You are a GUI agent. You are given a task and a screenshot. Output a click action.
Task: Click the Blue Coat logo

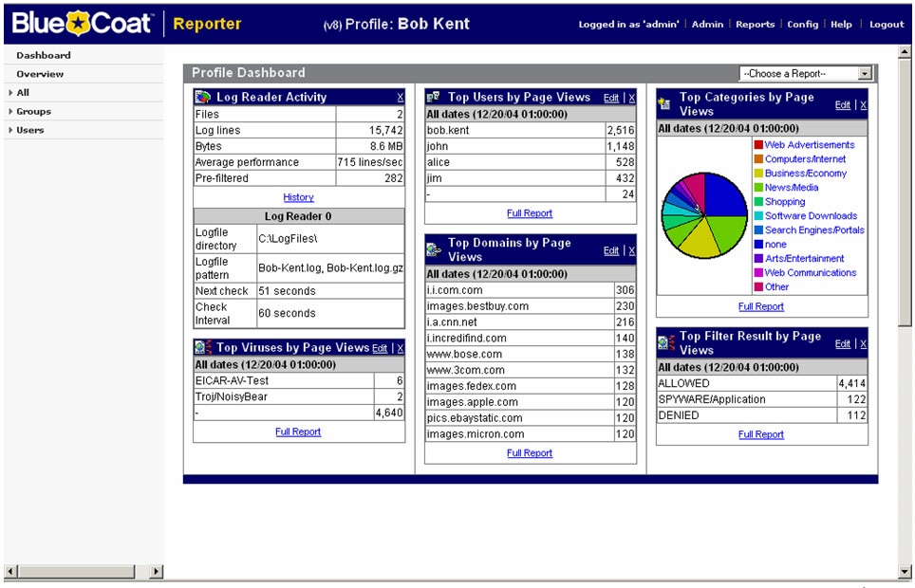(x=80, y=23)
